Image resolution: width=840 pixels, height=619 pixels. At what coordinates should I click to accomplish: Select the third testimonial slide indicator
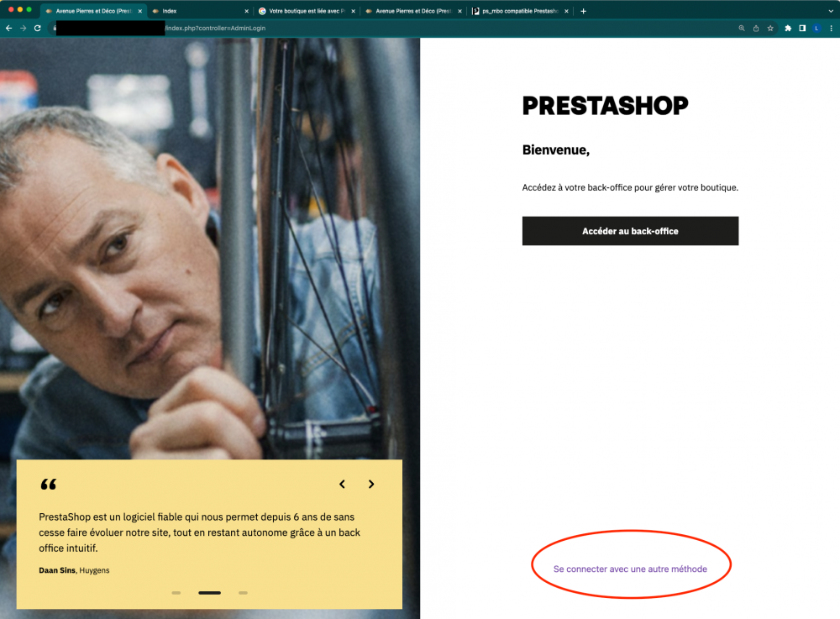coord(244,593)
